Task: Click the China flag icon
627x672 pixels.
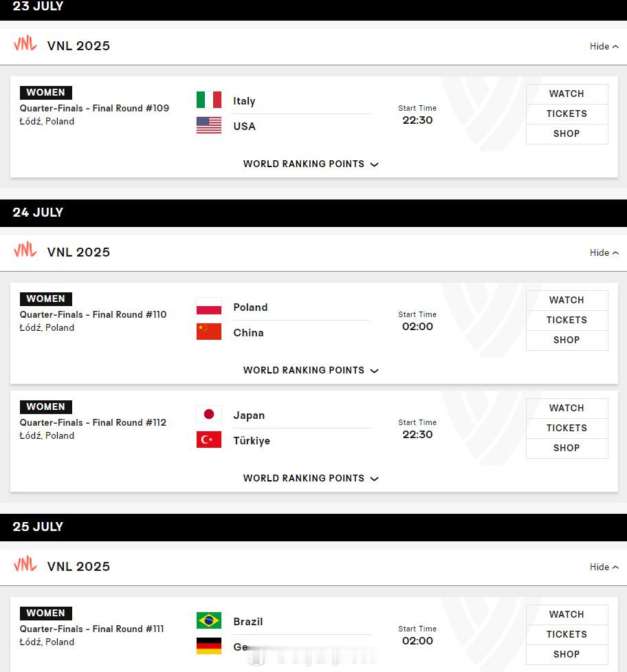Action: [209, 332]
